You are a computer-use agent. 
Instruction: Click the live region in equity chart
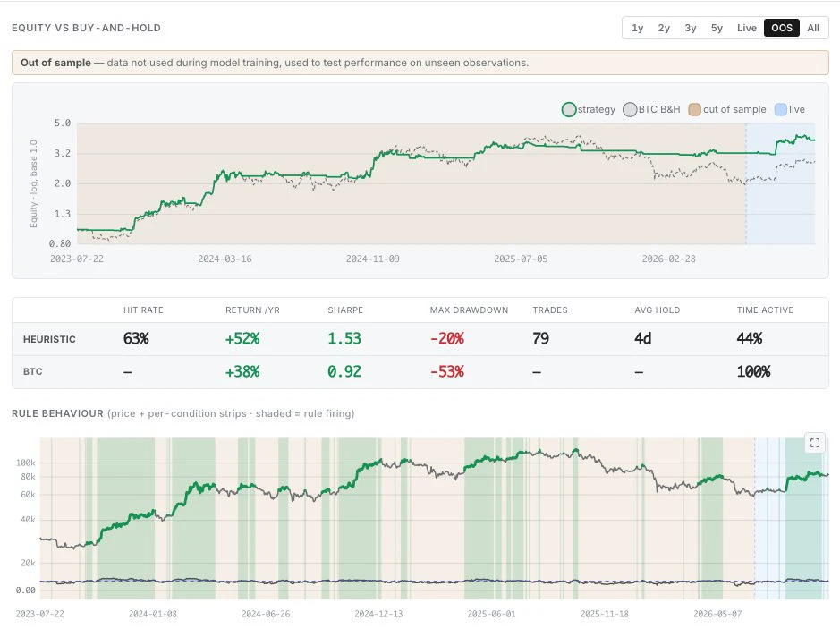(781, 183)
